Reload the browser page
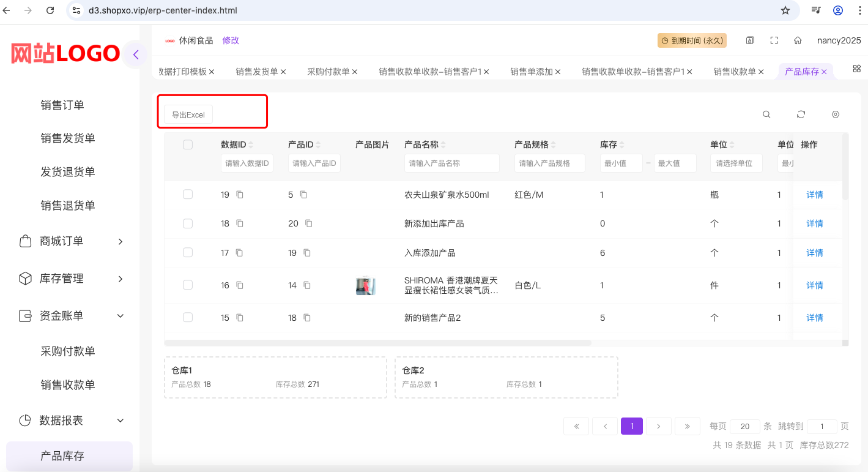The height and width of the screenshot is (472, 868). tap(50, 10)
